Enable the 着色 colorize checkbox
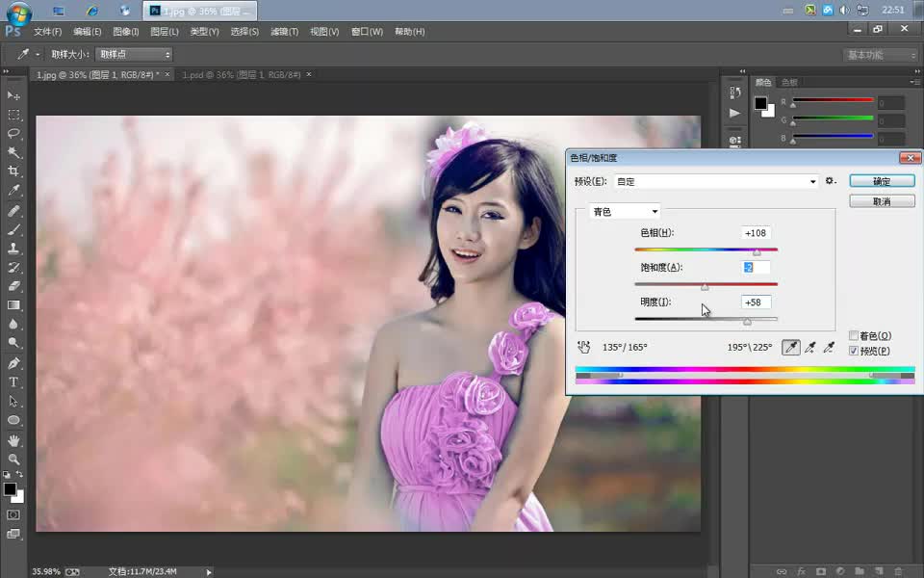The width and height of the screenshot is (924, 578). coord(854,336)
